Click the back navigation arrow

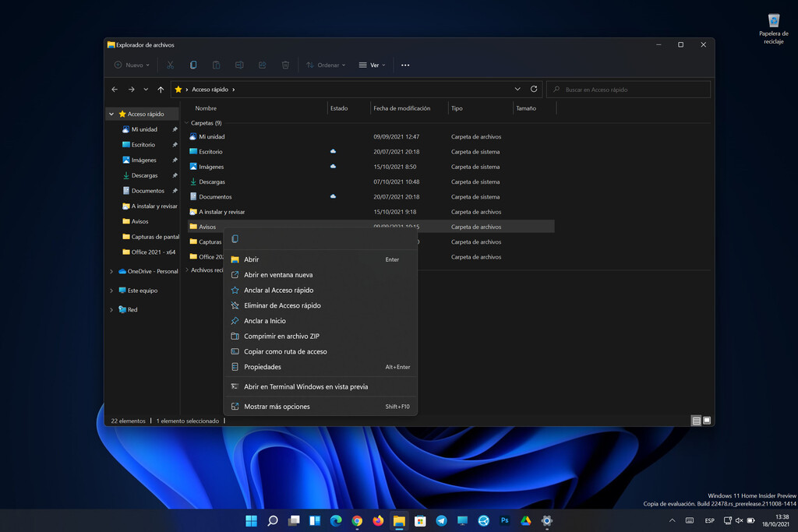tap(114, 89)
